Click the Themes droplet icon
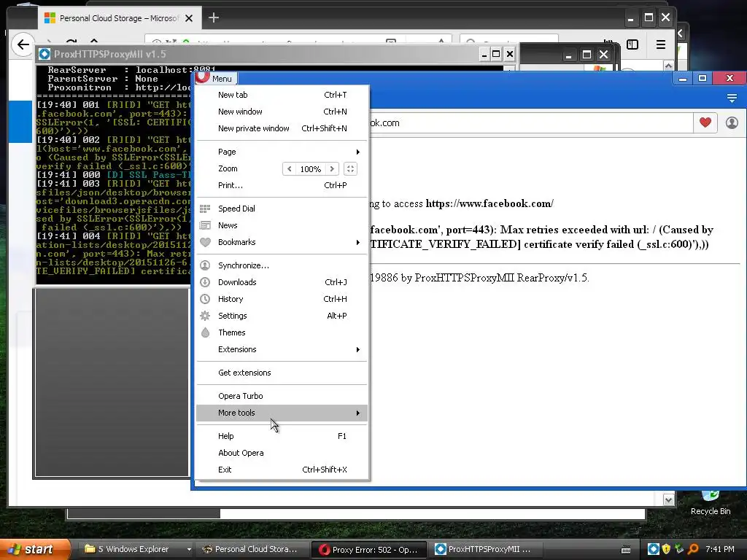747x560 pixels. tap(205, 332)
